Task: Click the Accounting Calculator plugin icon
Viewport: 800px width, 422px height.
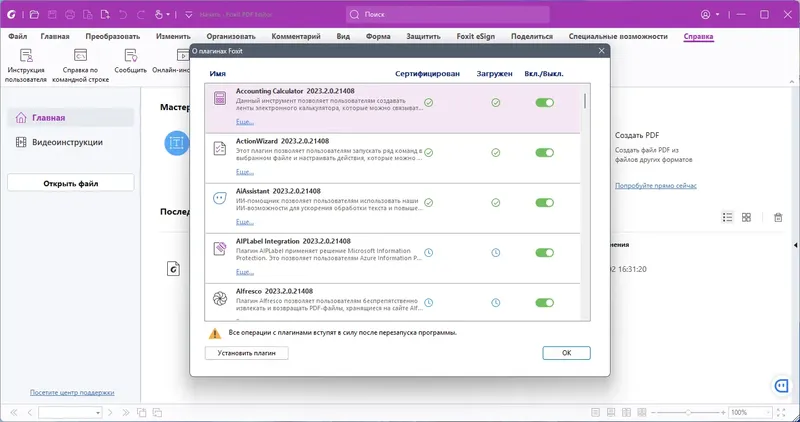Action: 220,98
